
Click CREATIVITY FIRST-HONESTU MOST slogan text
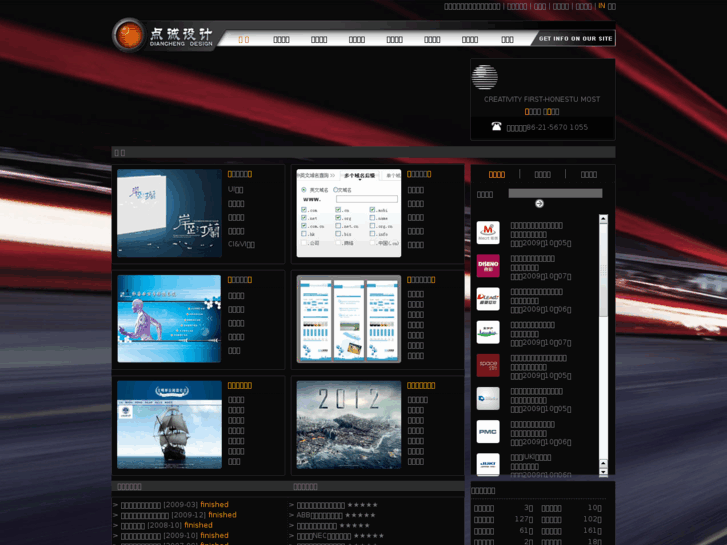(542, 99)
